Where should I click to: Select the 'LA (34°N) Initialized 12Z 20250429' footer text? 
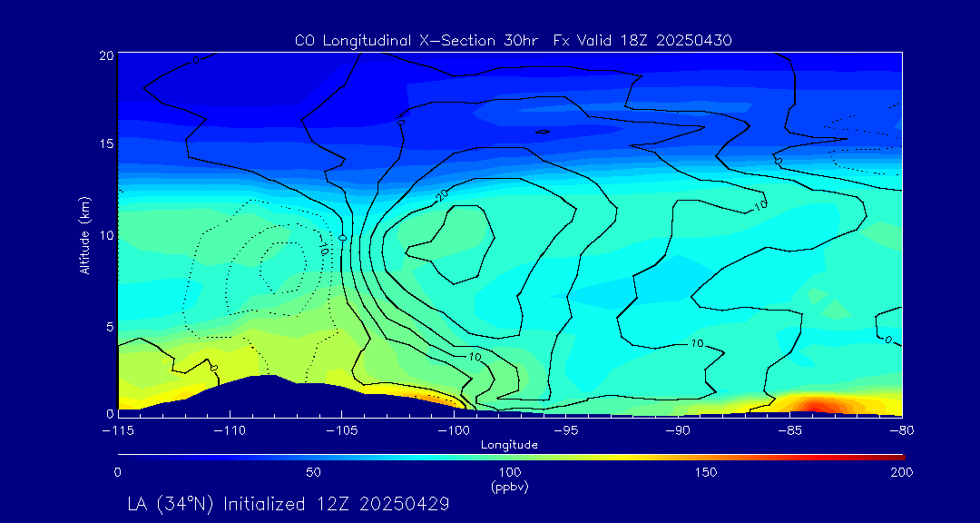click(x=289, y=504)
